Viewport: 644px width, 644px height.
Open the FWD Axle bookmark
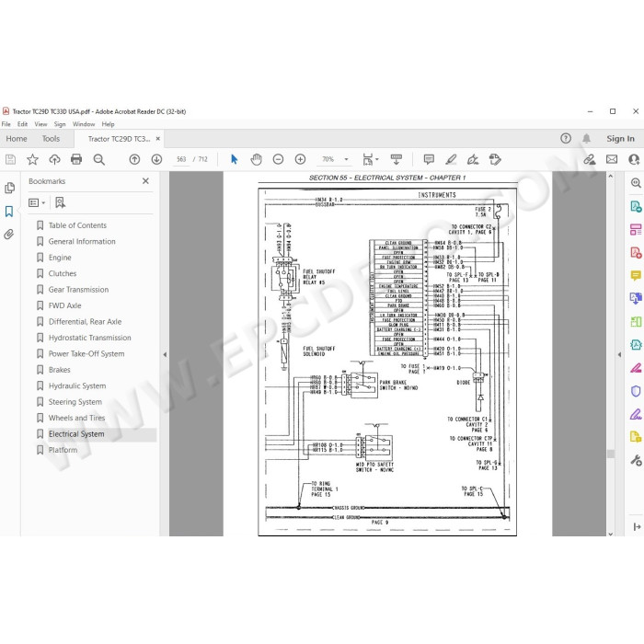65,305
